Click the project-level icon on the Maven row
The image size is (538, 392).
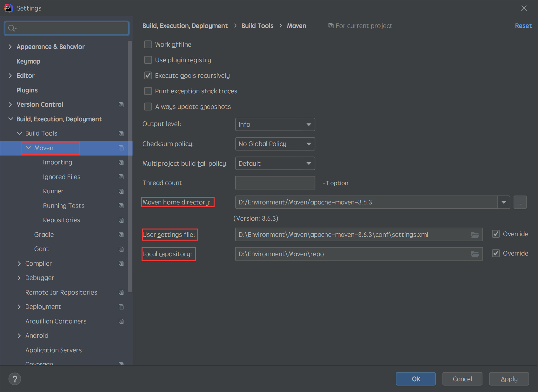121,148
